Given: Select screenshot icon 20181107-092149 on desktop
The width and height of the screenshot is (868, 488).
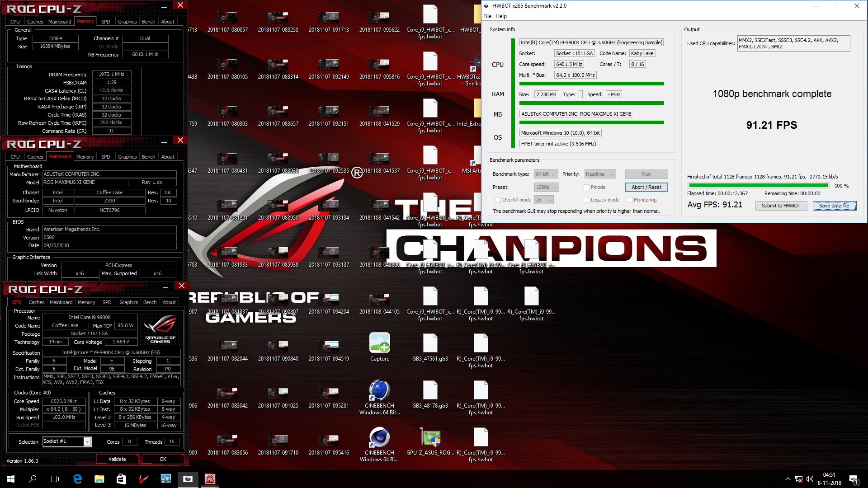Looking at the screenshot, I should (329, 69).
